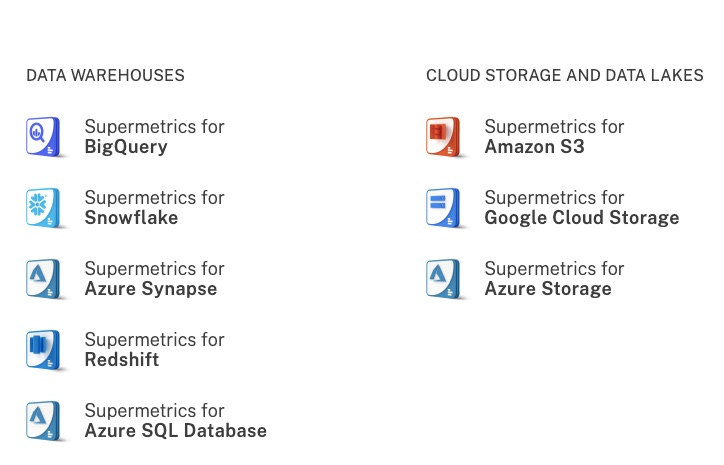Select Supermetrics for Azure Storage link
The image size is (724, 465).
click(554, 279)
